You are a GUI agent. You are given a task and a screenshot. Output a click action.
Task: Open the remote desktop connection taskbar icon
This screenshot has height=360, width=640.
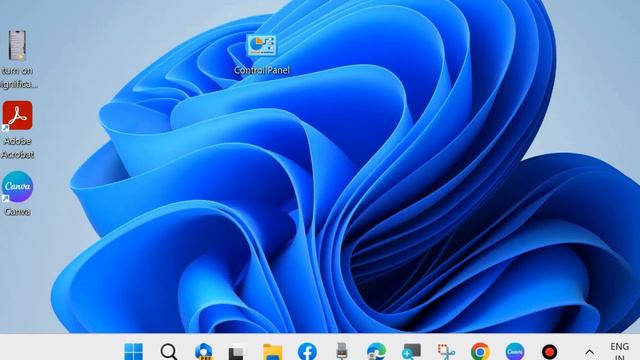pyautogui.click(x=411, y=351)
